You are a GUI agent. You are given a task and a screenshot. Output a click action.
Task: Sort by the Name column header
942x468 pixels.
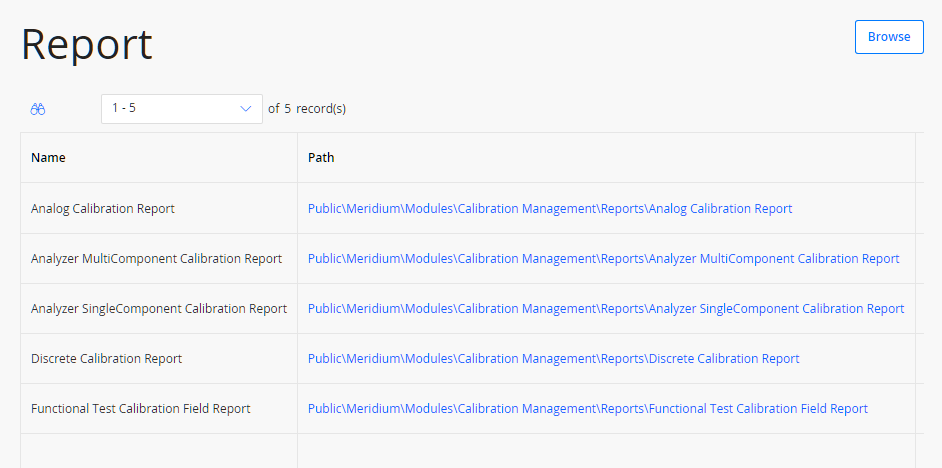click(48, 157)
